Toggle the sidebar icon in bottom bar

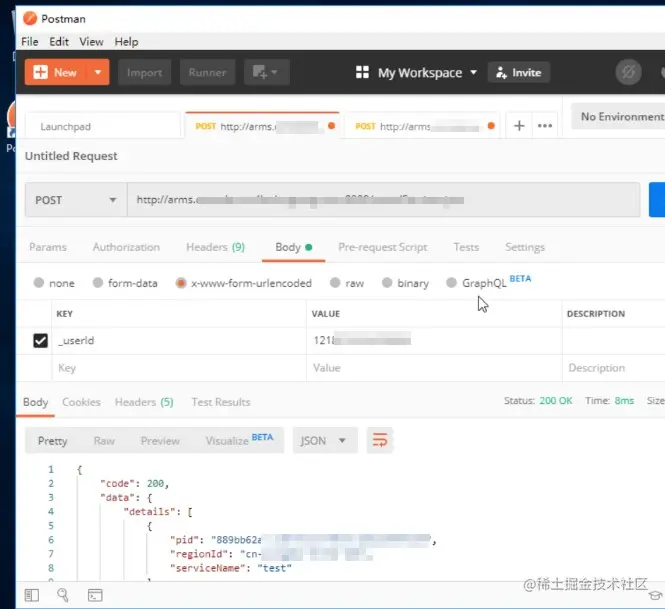coord(32,595)
